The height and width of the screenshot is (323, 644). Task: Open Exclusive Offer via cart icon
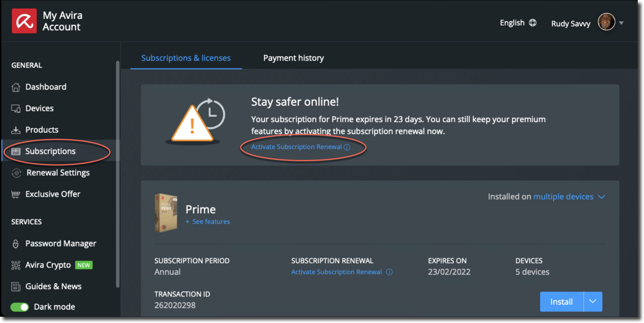pos(16,194)
